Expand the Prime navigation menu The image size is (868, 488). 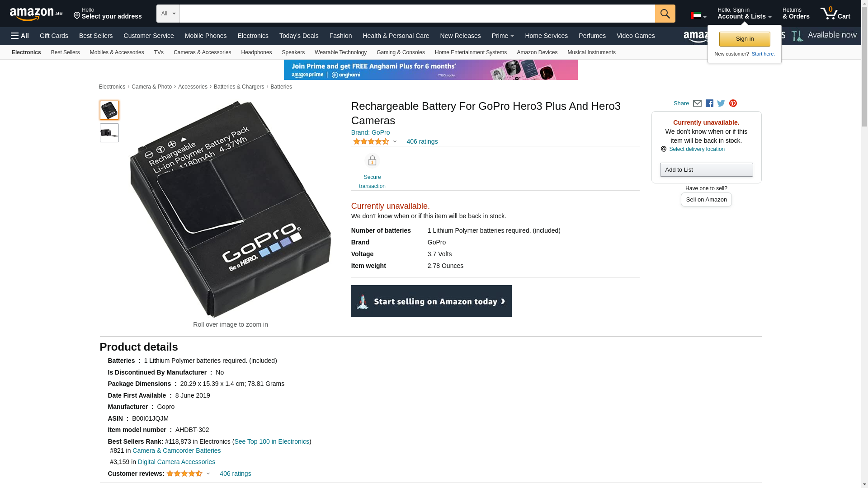tap(503, 36)
